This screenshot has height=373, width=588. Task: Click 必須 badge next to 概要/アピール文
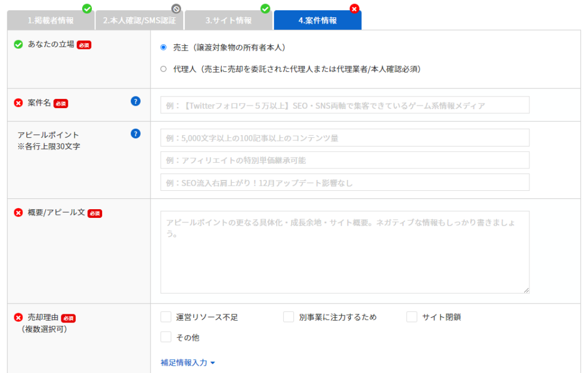tap(95, 214)
